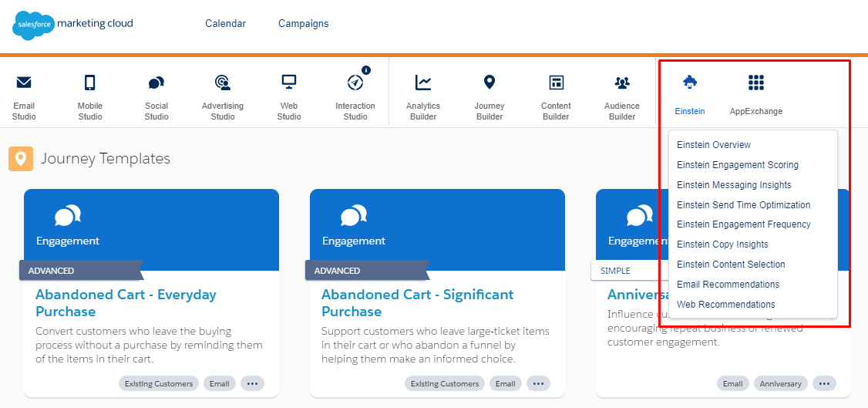Click the SIMPLE ribbon label
This screenshot has width=868, height=408.
615,271
